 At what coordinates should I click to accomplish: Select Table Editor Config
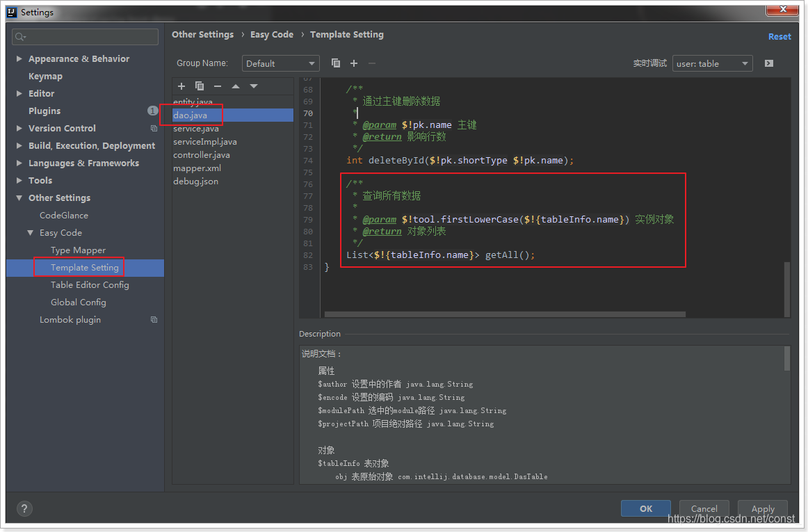(x=90, y=284)
